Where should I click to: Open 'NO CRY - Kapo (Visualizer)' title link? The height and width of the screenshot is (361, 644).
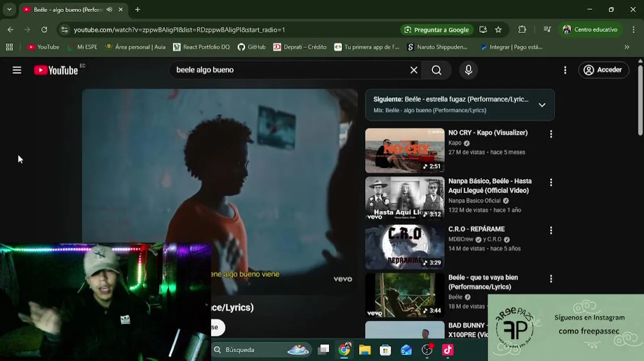488,133
